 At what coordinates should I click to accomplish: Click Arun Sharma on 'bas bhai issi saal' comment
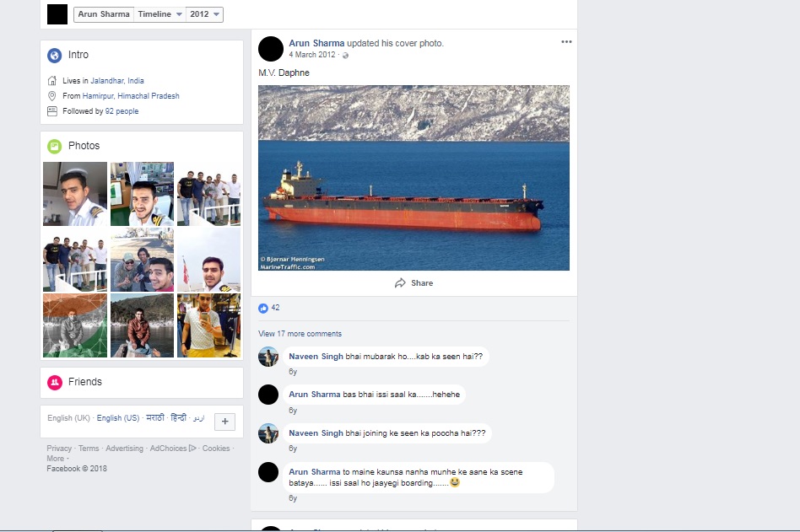pyautogui.click(x=314, y=395)
